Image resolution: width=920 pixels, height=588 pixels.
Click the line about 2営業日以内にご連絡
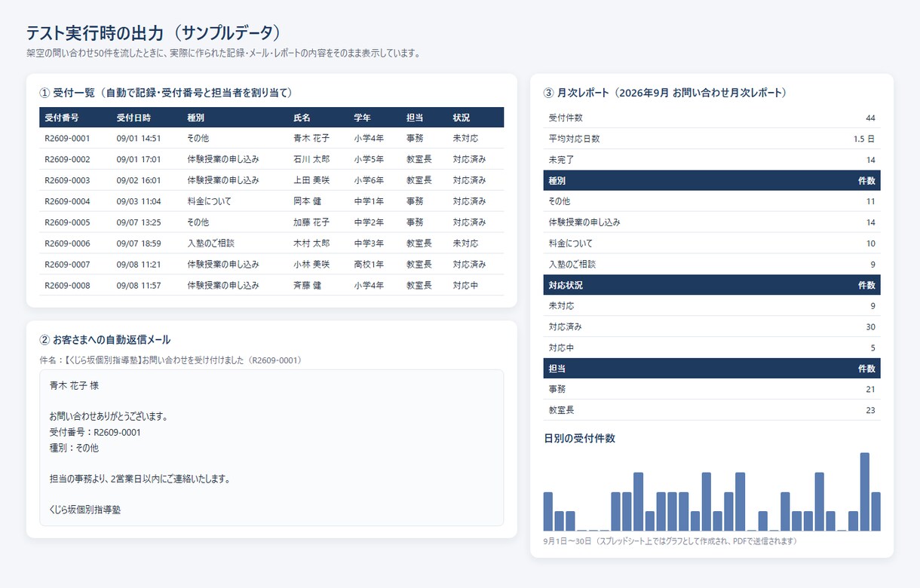tap(140, 479)
